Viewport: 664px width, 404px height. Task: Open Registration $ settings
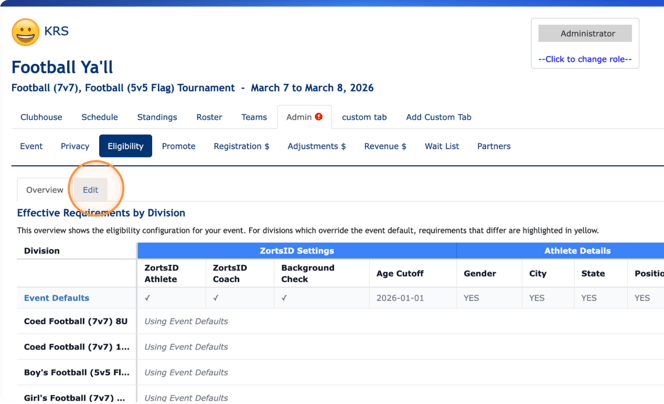tap(241, 146)
